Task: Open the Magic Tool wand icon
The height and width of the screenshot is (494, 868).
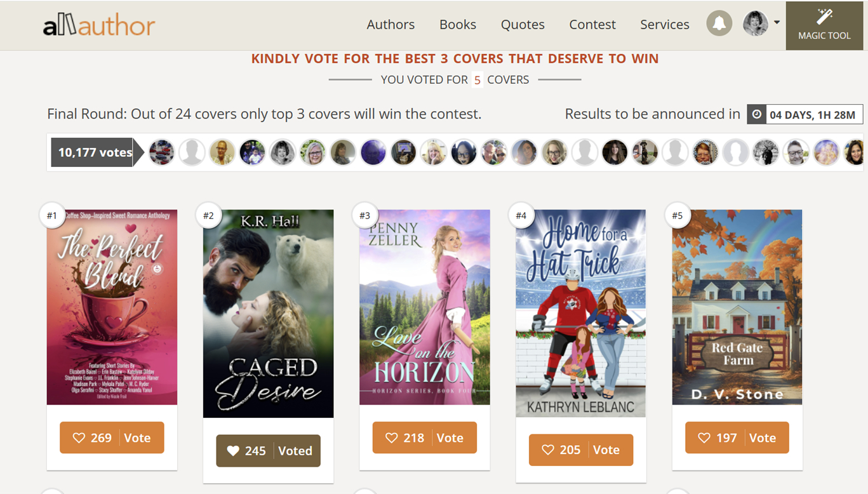Action: 824,17
